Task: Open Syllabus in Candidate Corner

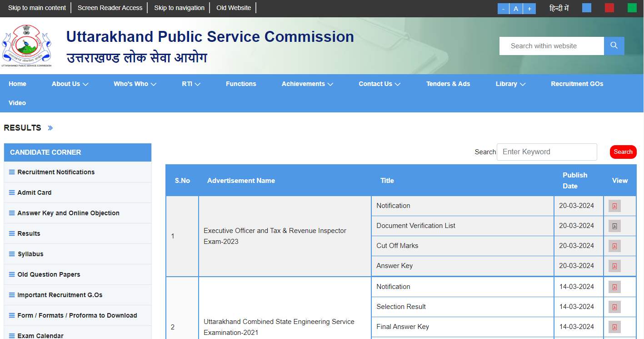Action: coord(30,254)
